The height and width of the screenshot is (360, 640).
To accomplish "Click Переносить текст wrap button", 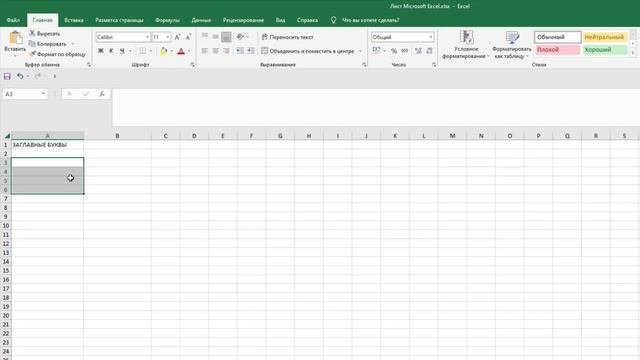I will pos(287,37).
